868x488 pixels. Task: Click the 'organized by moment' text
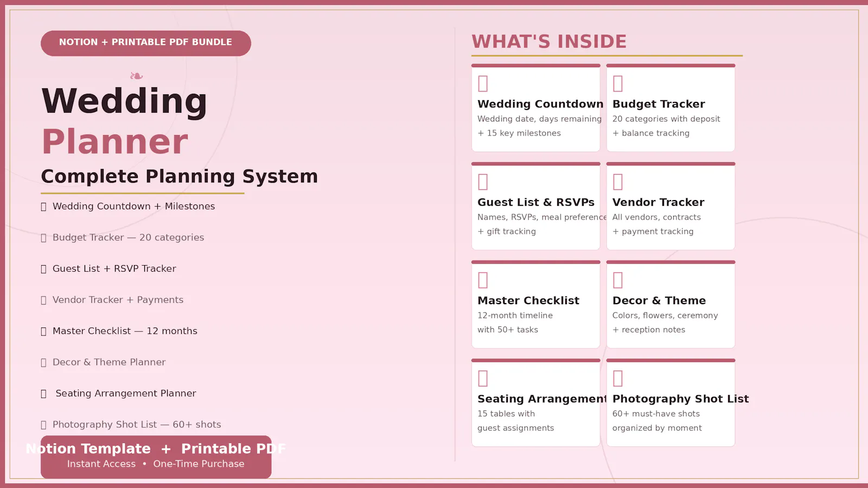click(657, 428)
